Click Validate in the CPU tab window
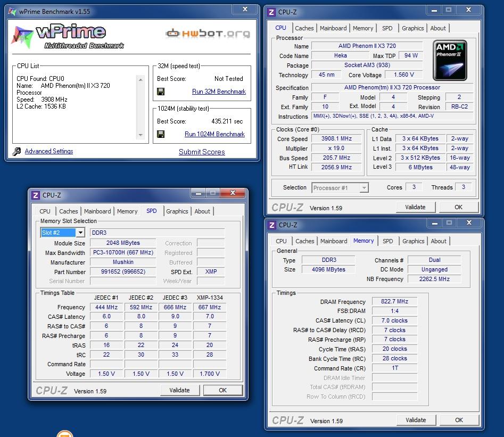 415,208
